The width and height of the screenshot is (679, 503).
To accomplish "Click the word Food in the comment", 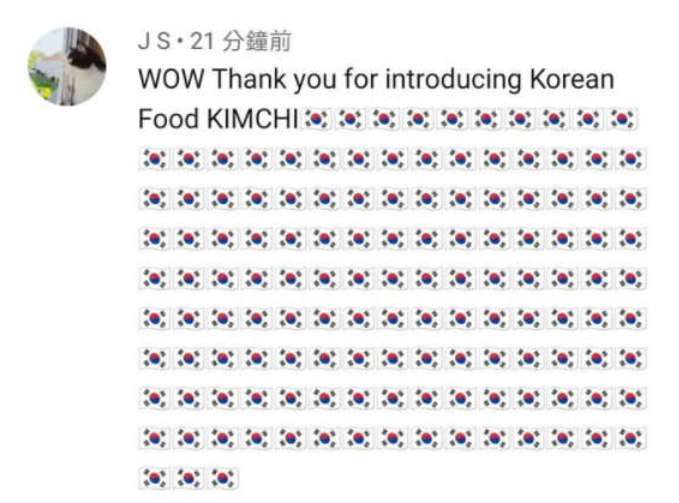I will [168, 120].
